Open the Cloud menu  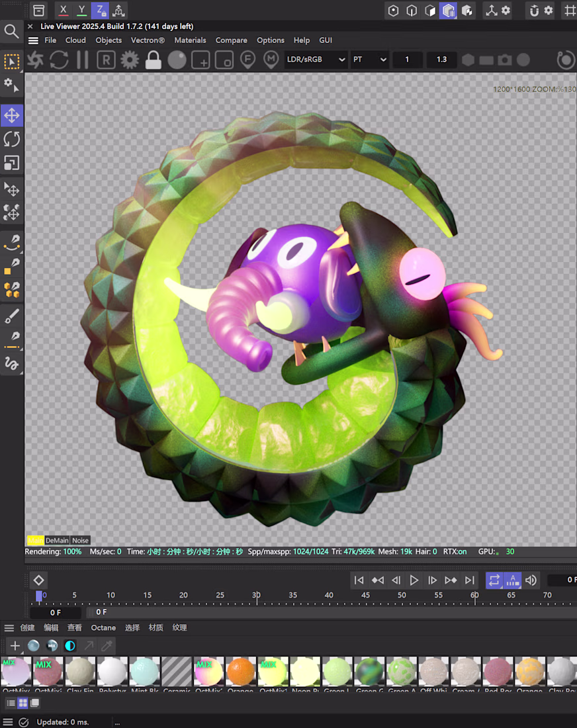[75, 40]
